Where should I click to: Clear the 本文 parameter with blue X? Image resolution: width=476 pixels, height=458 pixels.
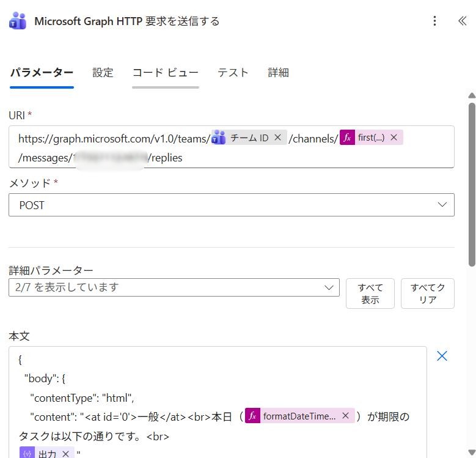pos(442,356)
